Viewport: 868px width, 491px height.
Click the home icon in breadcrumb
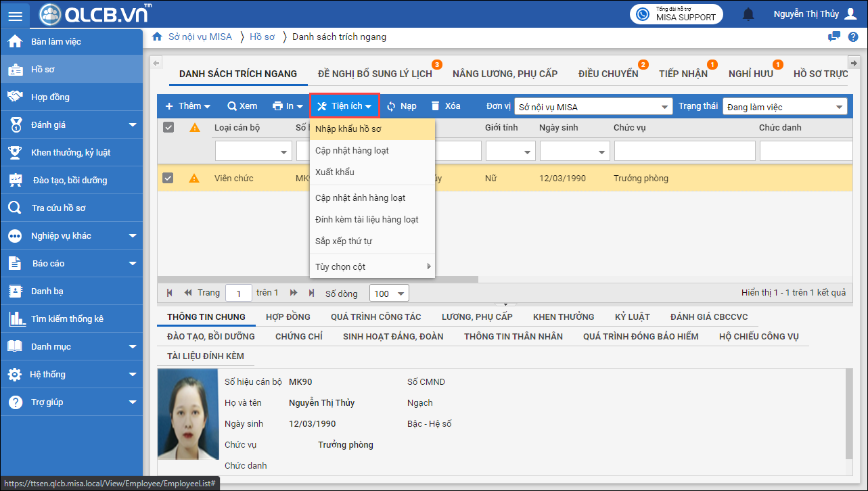[x=157, y=37]
